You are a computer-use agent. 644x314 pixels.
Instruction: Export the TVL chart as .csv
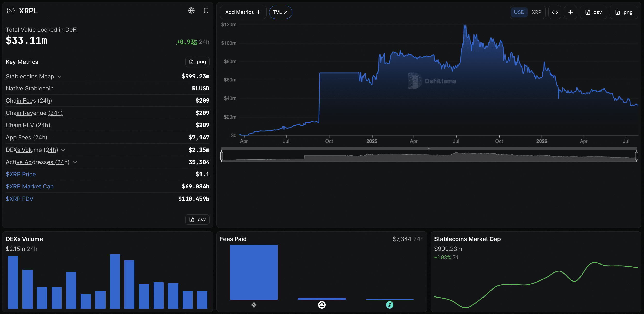pyautogui.click(x=593, y=12)
